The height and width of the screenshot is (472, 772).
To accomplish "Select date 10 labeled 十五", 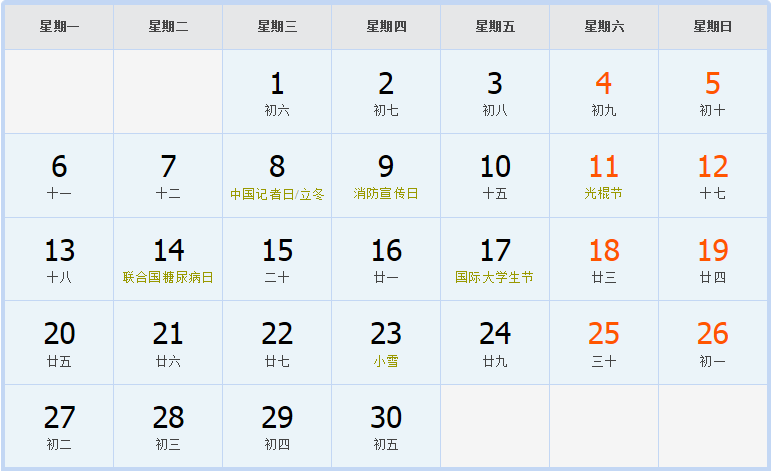I will (x=495, y=176).
